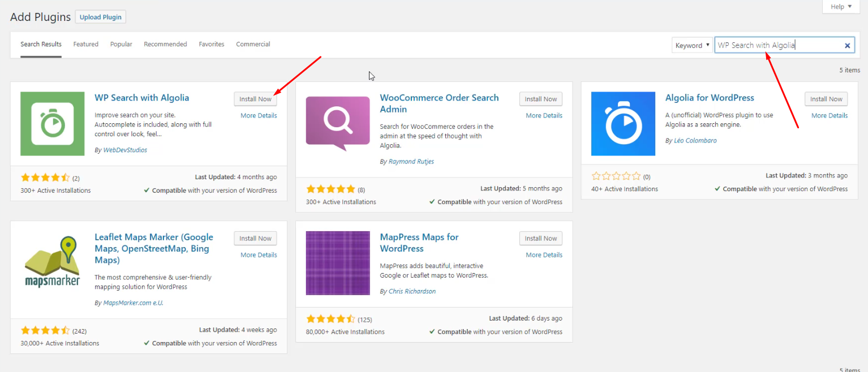The image size is (868, 372).
Task: Open the Algolia for WordPress title link
Action: pyautogui.click(x=710, y=98)
